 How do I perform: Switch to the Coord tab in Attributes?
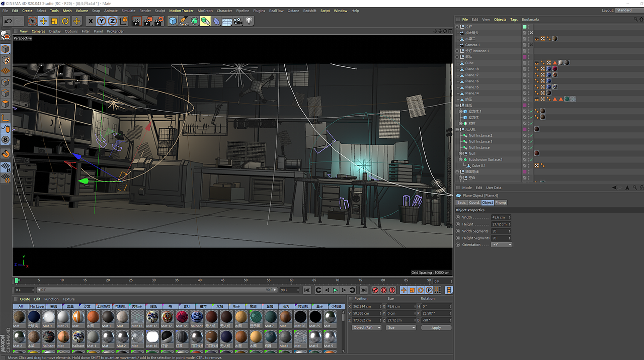[x=474, y=203]
